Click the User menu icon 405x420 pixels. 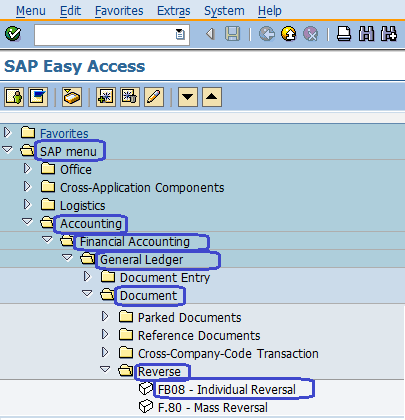pos(14,97)
